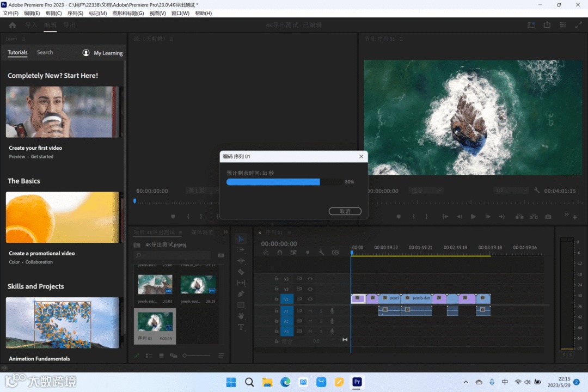Select the Pen tool

tap(241, 294)
